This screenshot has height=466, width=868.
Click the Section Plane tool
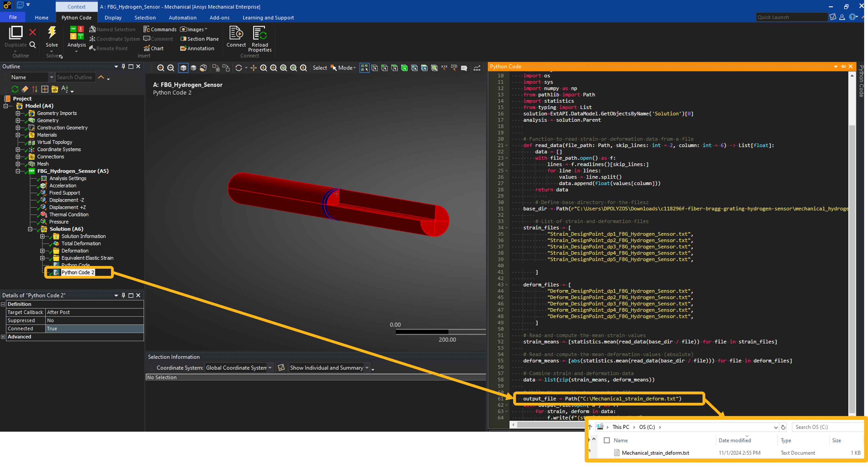pos(199,39)
